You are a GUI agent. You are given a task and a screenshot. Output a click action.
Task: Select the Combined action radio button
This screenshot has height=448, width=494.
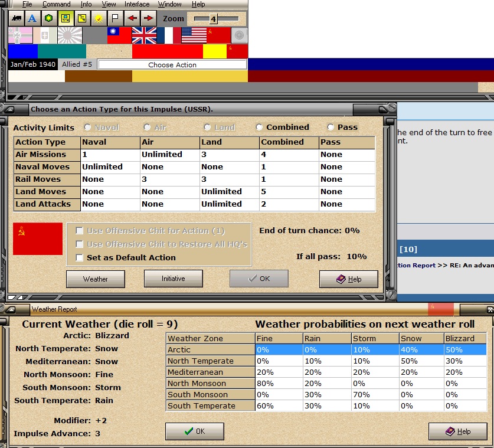coord(259,127)
